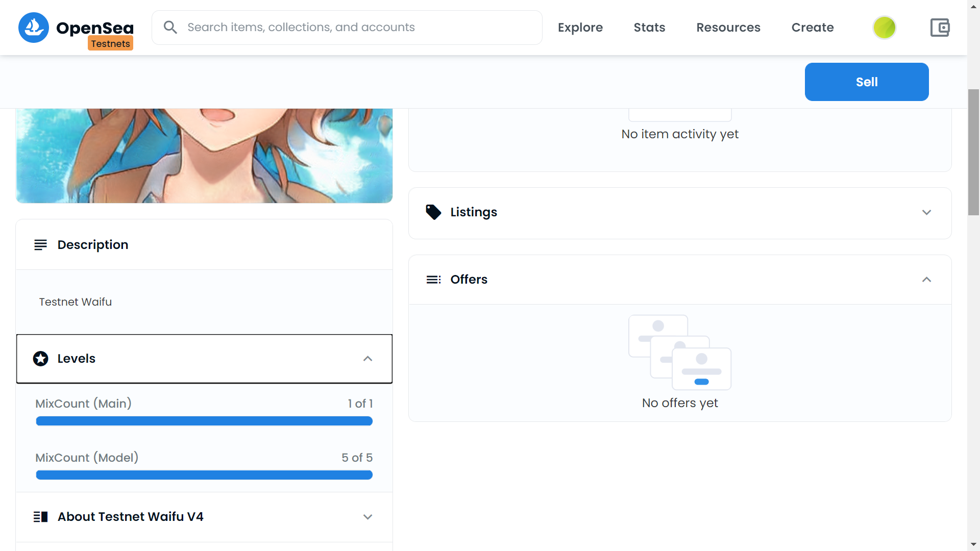The image size is (980, 551).
Task: Open the Explore menu
Action: pos(580,28)
